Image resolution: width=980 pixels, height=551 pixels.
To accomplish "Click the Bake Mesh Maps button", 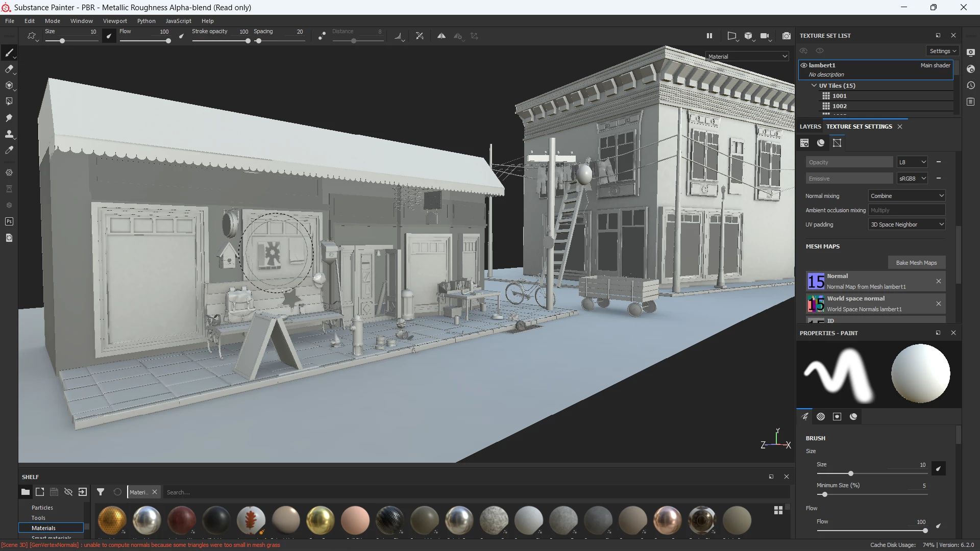I will (x=917, y=263).
